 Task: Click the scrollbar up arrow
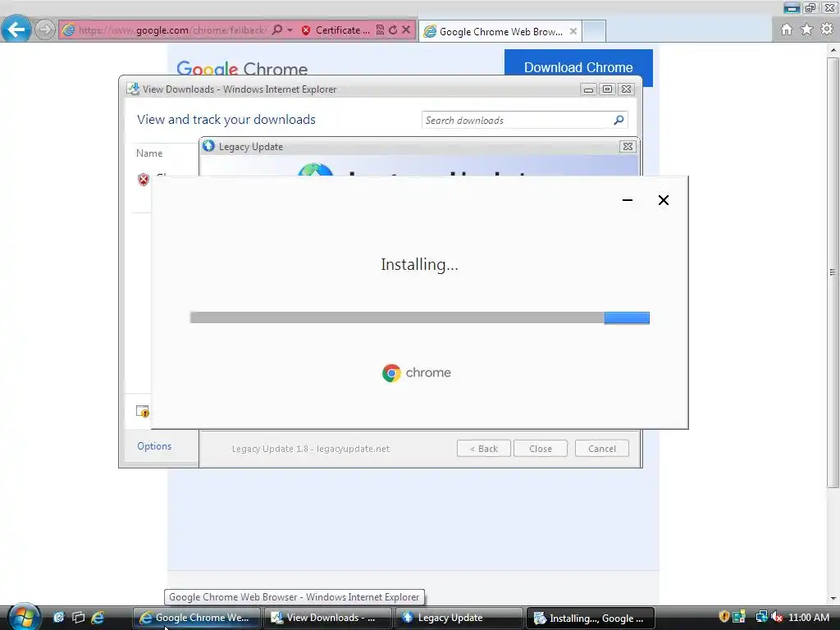point(833,50)
